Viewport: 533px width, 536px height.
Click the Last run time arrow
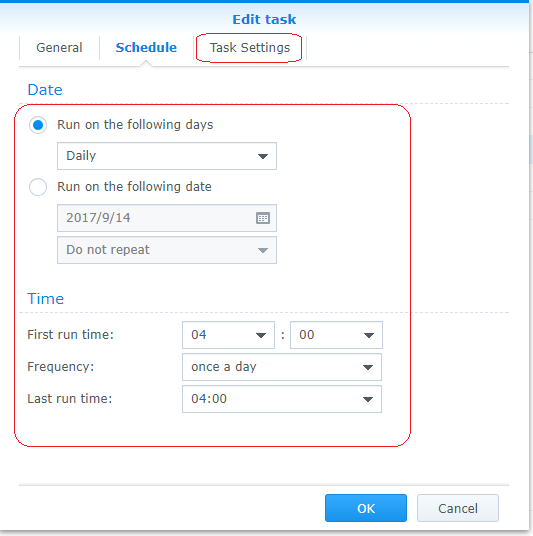click(368, 399)
